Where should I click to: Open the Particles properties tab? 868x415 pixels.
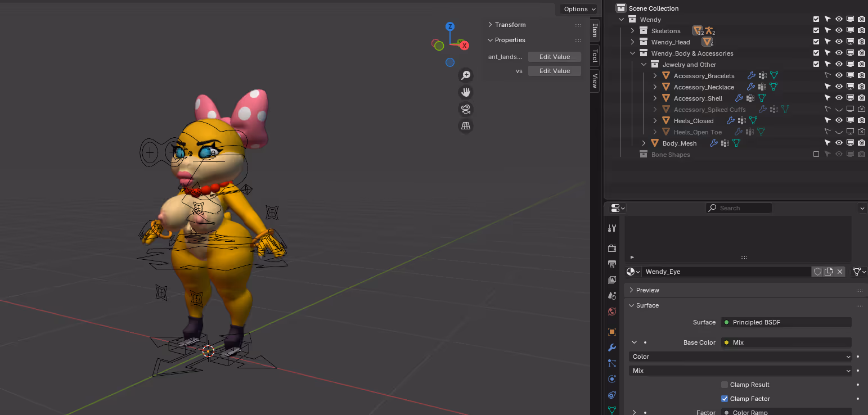612,363
